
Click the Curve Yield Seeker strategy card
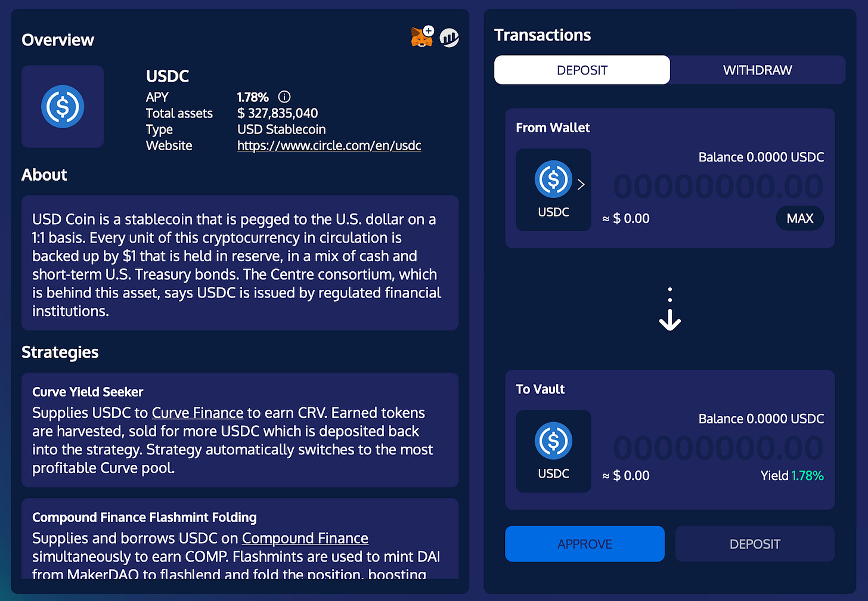(x=240, y=430)
